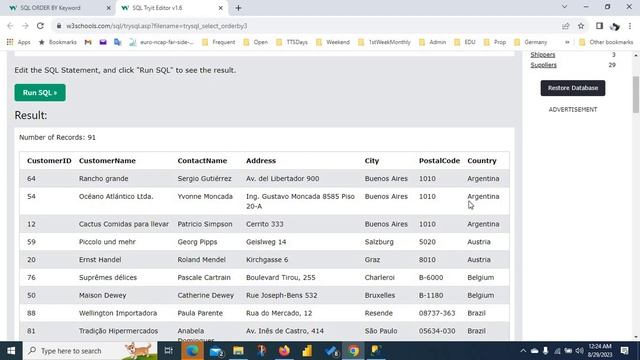The height and width of the screenshot is (360, 640).
Task: Click the address bar URL
Action: tap(156, 26)
